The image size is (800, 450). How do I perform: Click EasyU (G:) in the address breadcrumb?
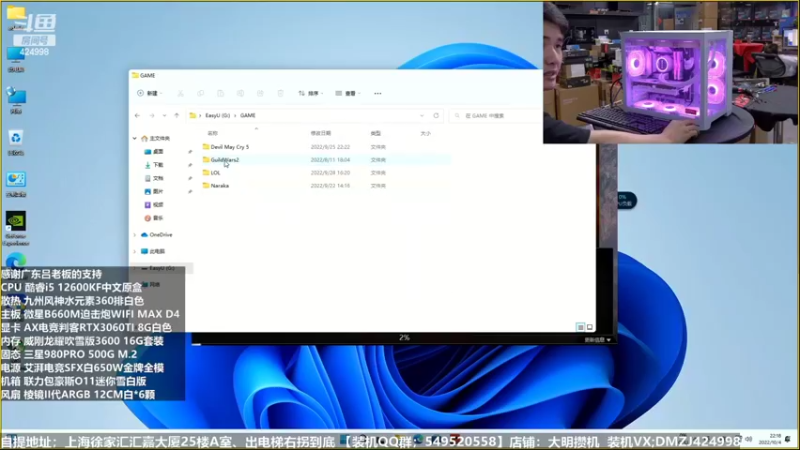click(x=217, y=116)
